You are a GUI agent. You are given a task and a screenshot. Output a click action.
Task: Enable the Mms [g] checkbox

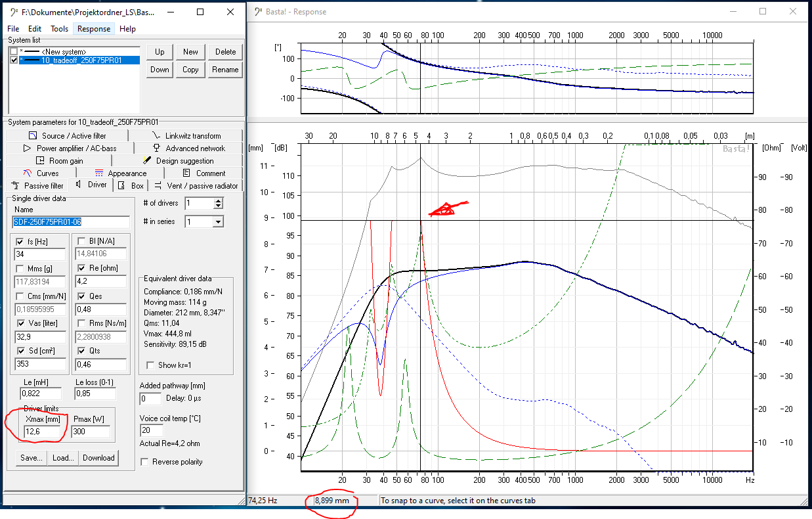20,269
